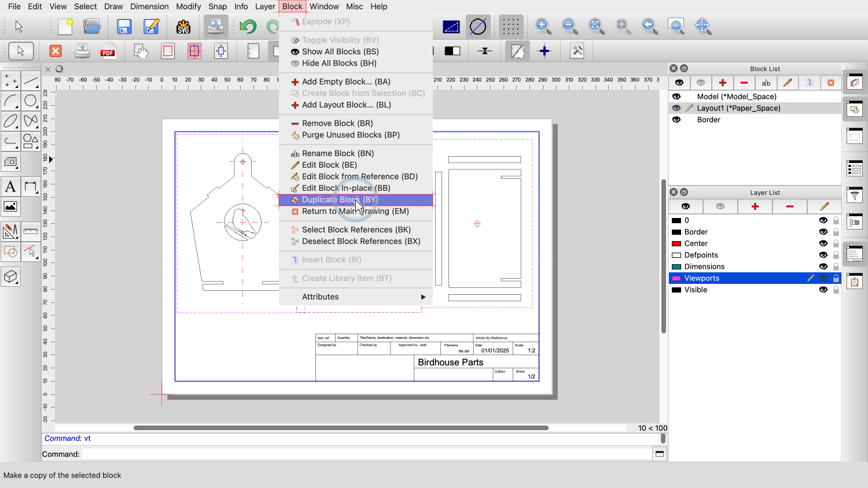
Task: Open the Dimension menu
Action: pyautogui.click(x=149, y=6)
